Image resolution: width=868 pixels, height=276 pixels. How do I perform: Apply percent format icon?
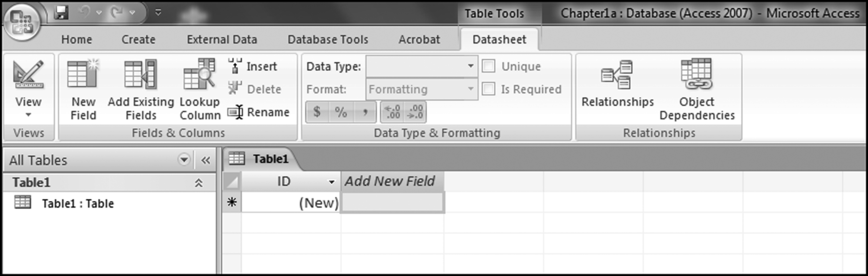[x=341, y=112]
